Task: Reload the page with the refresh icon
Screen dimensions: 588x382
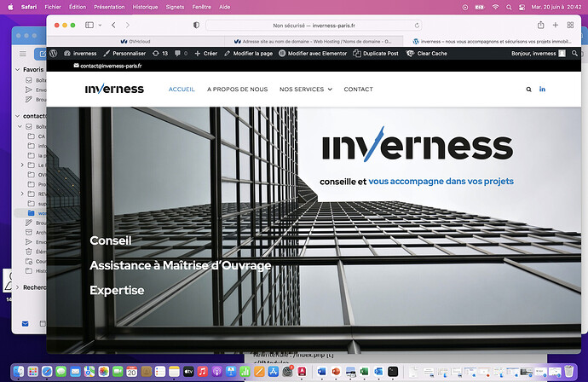Action: (x=417, y=26)
